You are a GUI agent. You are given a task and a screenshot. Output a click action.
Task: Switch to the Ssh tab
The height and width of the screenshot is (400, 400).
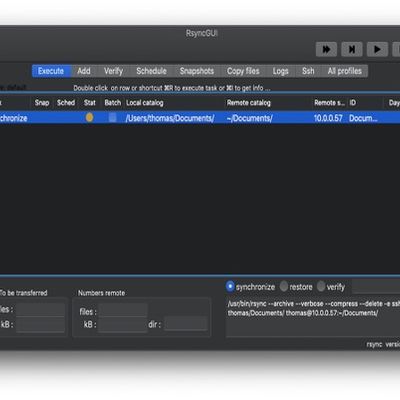[x=308, y=71]
